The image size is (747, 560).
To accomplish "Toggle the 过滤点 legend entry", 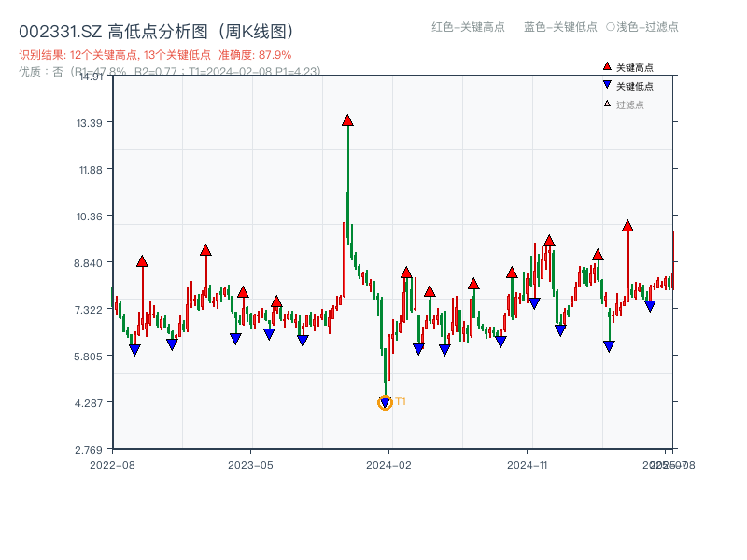I will [x=624, y=105].
